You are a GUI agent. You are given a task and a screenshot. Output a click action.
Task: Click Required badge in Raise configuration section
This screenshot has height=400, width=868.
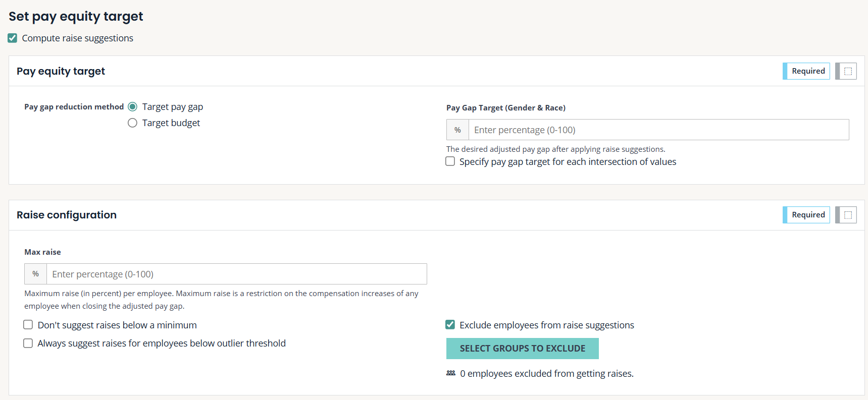(x=808, y=215)
